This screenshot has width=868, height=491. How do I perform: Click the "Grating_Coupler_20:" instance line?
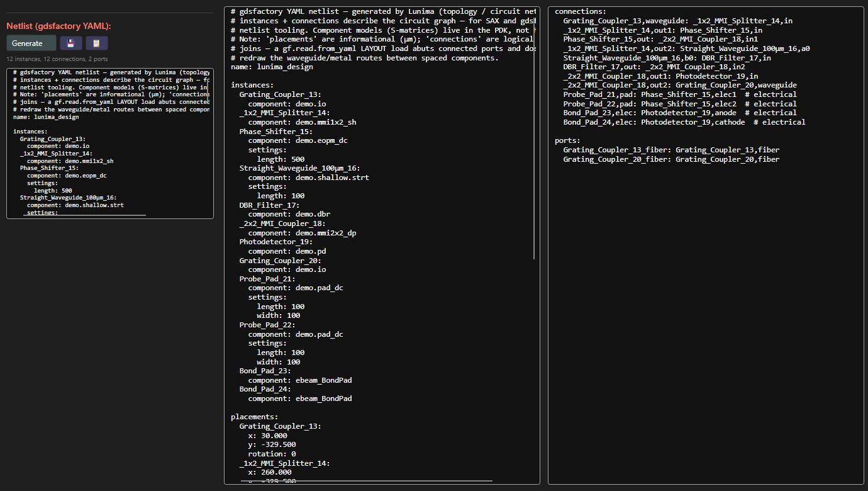280,261
